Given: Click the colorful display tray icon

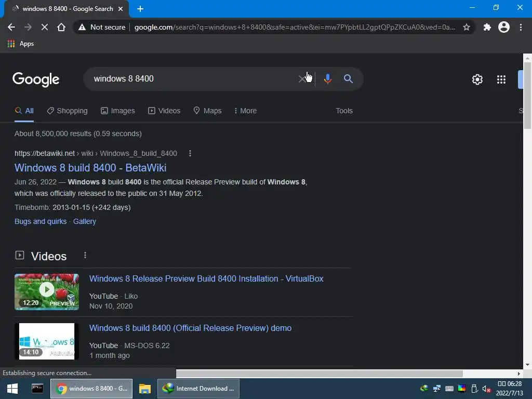Looking at the screenshot, I should [462, 389].
